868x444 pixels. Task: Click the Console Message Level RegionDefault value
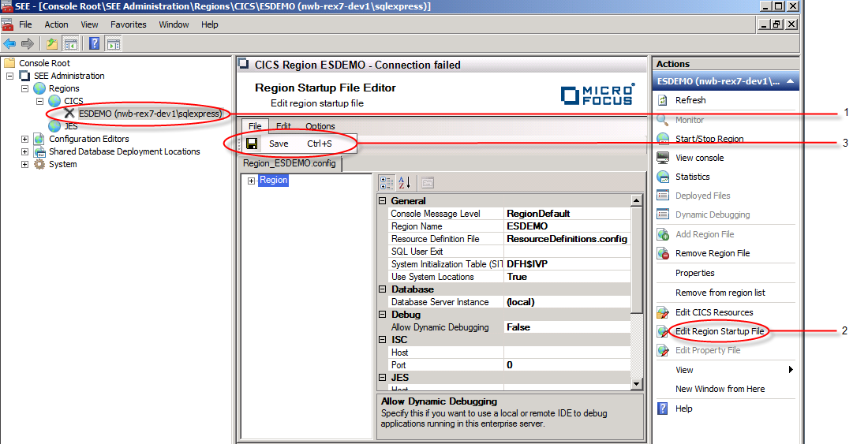[x=567, y=214]
